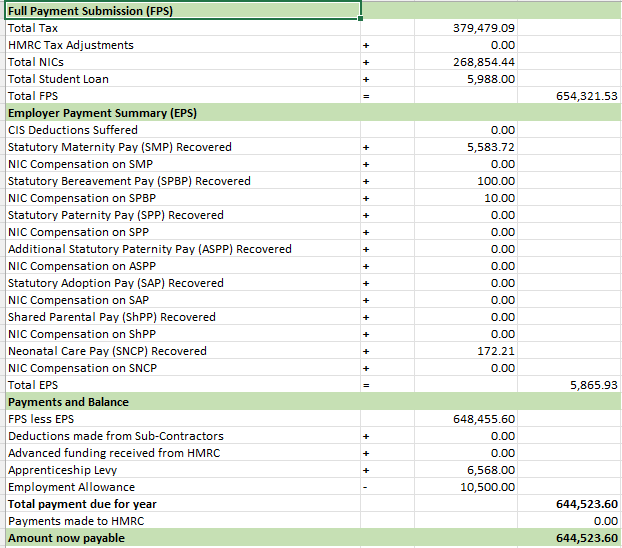
Task: Click the Amount now payable label cell
Action: pyautogui.click(x=67, y=538)
